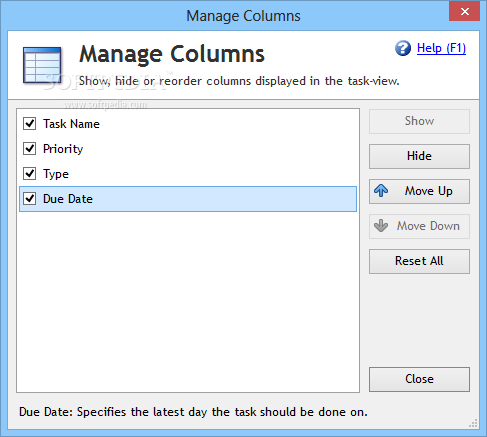Click the Manage Columns table icon
The width and height of the screenshot is (487, 437).
click(x=42, y=65)
